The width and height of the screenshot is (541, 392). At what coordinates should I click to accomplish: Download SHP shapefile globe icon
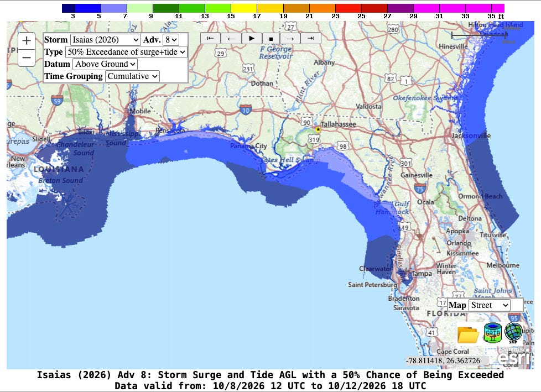pos(513,333)
